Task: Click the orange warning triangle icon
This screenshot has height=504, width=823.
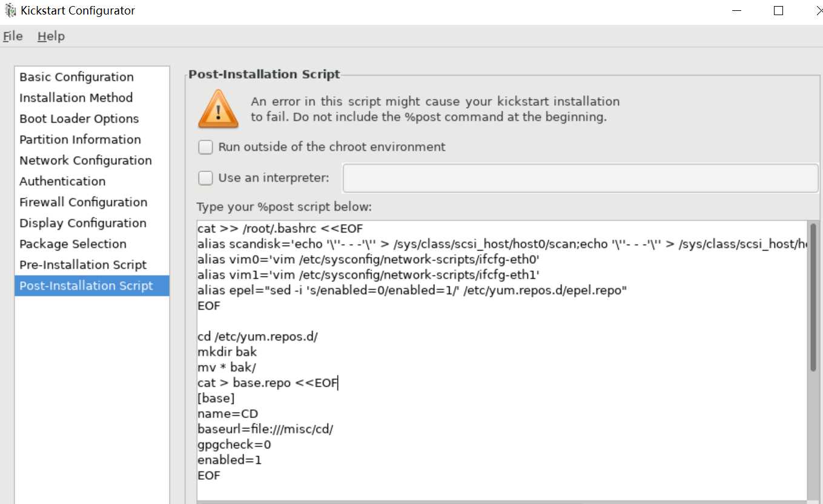Action: (219, 110)
